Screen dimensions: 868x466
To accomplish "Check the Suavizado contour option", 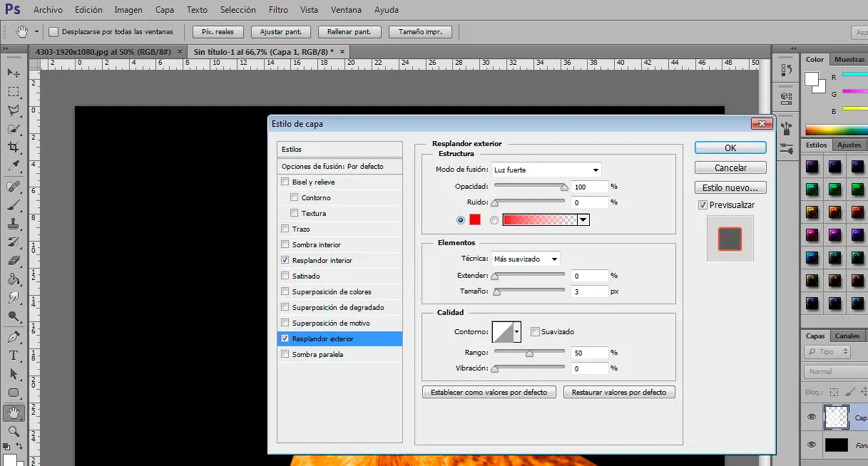I will click(535, 331).
